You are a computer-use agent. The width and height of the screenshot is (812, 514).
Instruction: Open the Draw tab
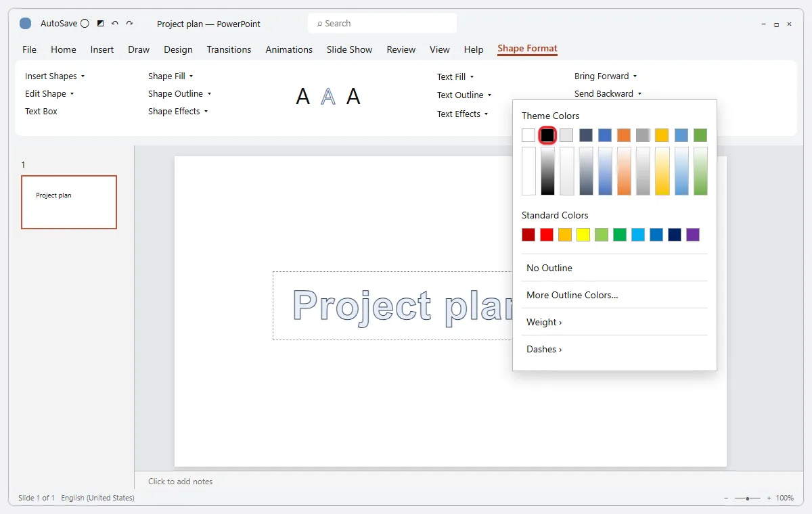139,49
